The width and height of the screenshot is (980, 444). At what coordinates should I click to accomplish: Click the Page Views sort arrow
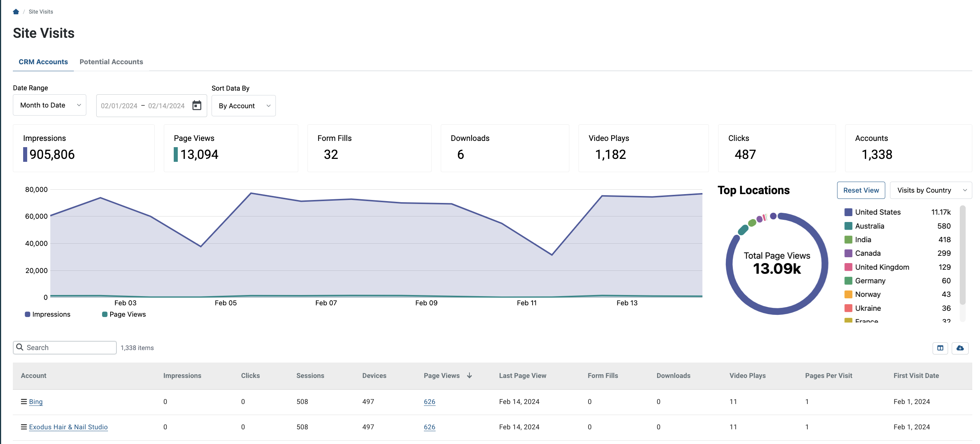469,375
